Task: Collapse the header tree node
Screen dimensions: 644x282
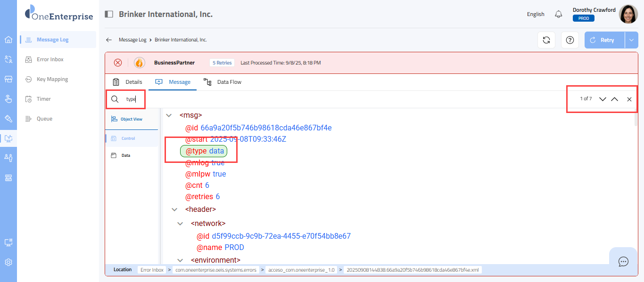Action: point(174,209)
